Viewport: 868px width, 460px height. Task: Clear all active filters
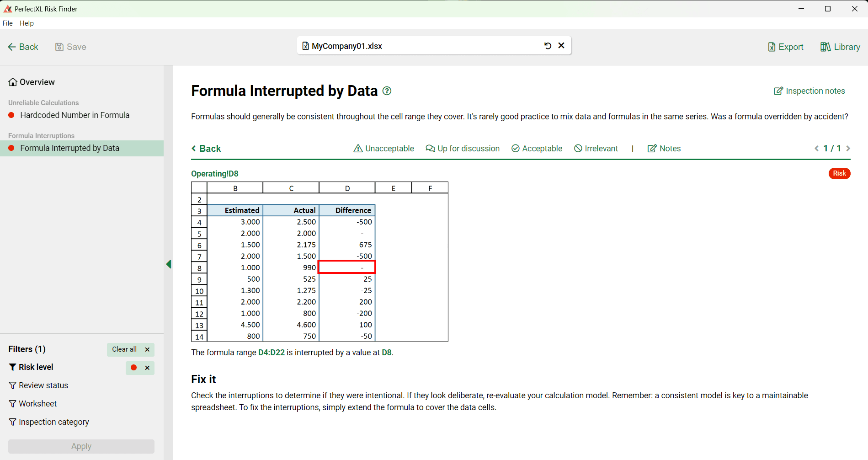point(124,349)
